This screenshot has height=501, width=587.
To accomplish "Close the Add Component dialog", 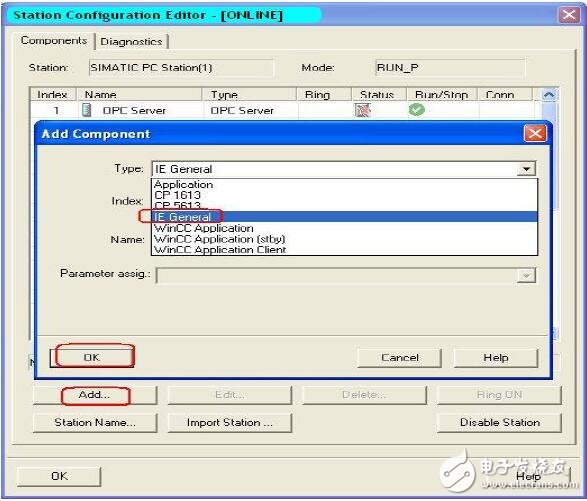I will coord(535,133).
